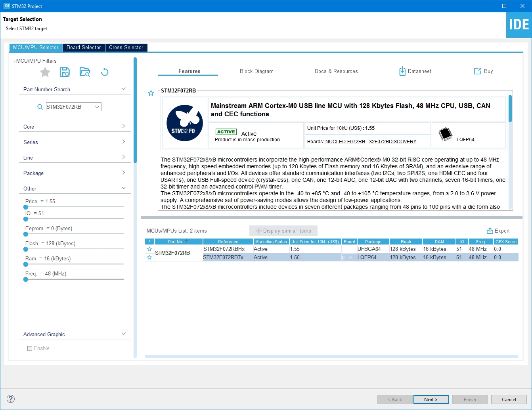The image size is (532, 410).
Task: Open the part number search dropdown
Action: [x=97, y=107]
